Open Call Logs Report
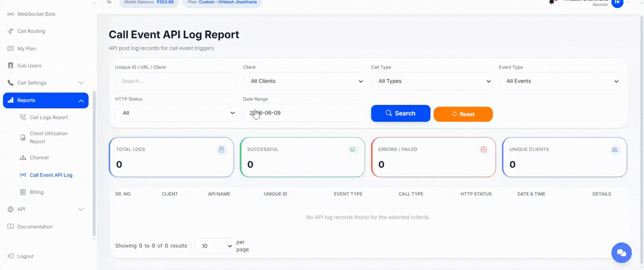The image size is (644, 270). point(49,118)
